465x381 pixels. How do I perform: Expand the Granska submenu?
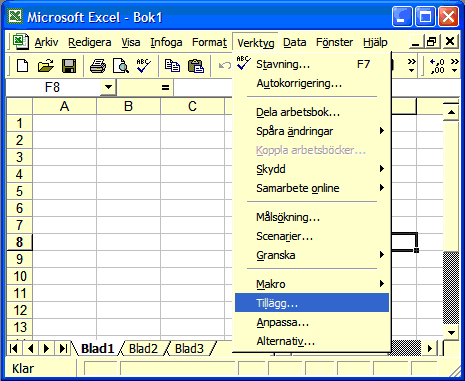312,255
